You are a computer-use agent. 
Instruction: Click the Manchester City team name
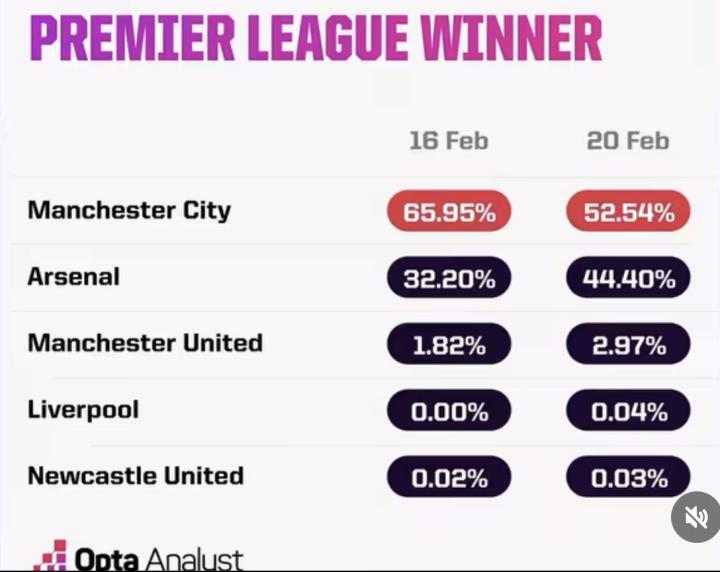coord(129,211)
